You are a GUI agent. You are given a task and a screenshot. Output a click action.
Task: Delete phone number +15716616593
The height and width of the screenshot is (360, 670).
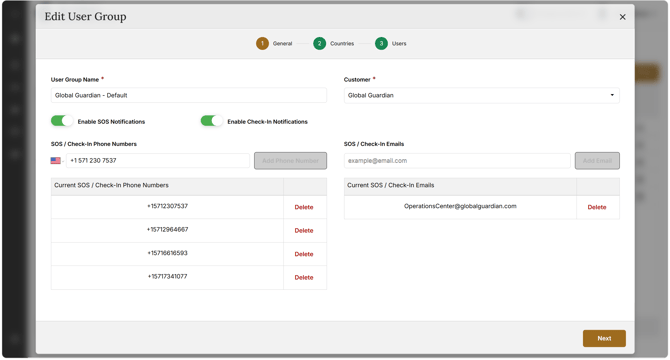(304, 254)
